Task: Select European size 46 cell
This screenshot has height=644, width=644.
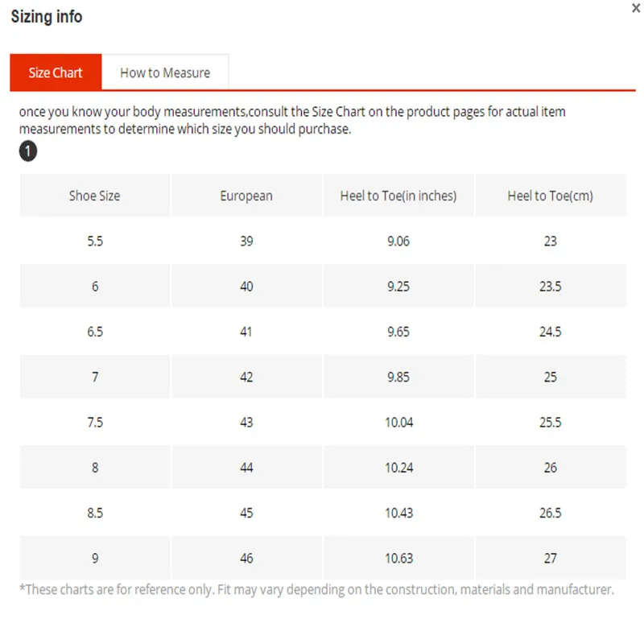Action: pos(246,558)
